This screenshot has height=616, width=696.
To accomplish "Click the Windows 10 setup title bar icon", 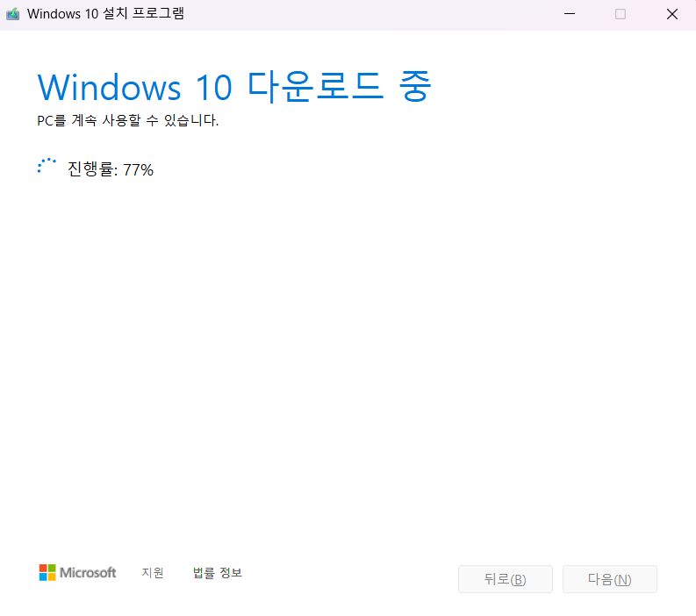I will pyautogui.click(x=13, y=14).
